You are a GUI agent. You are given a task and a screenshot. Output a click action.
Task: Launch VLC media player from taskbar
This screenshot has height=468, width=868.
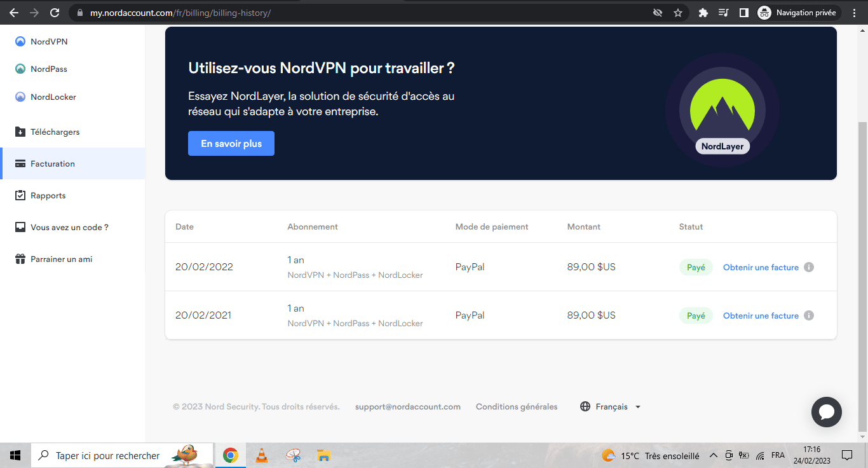coord(261,455)
